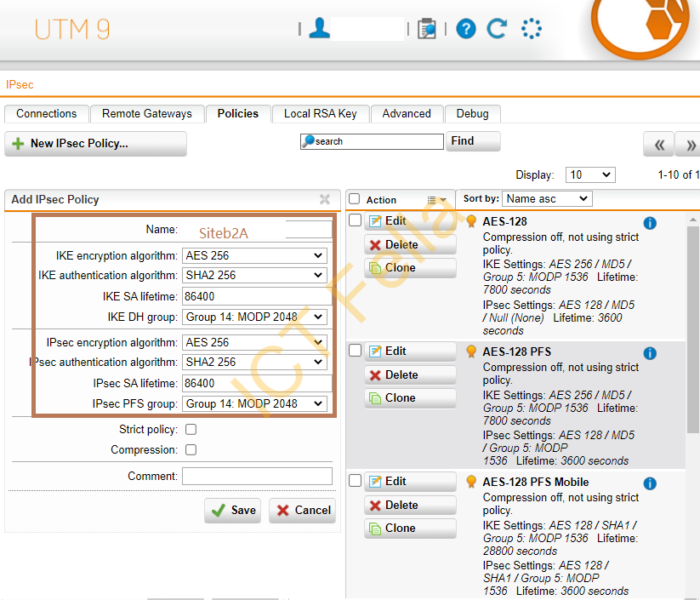This screenshot has width=700, height=600.
Task: Go to next page with double-right arrow
Action: pos(688,145)
